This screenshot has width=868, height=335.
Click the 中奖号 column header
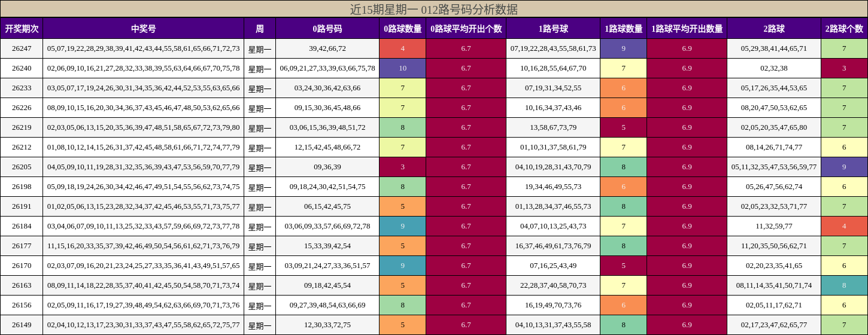(144, 28)
